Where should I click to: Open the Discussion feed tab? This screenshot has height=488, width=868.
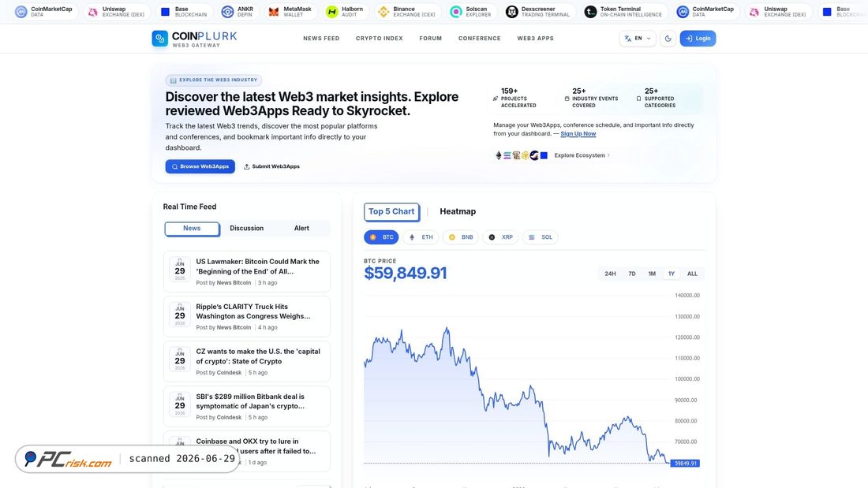tap(247, 228)
